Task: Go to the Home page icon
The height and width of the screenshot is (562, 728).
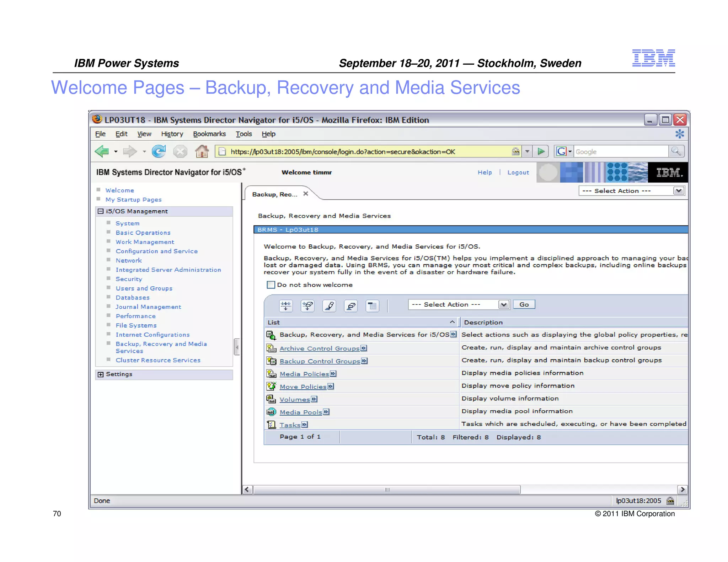Action: click(x=202, y=151)
